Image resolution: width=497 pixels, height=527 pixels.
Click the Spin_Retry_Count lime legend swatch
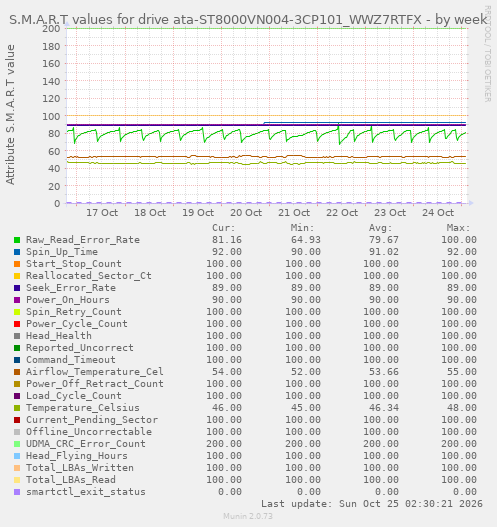(x=17, y=312)
